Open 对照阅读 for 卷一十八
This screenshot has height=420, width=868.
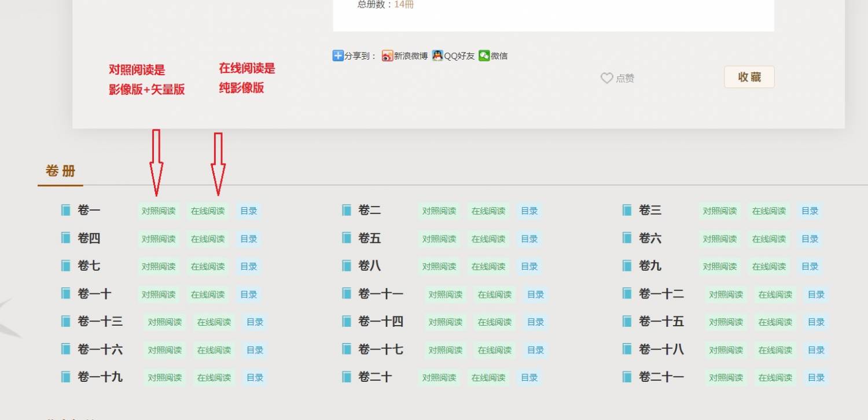click(x=726, y=350)
